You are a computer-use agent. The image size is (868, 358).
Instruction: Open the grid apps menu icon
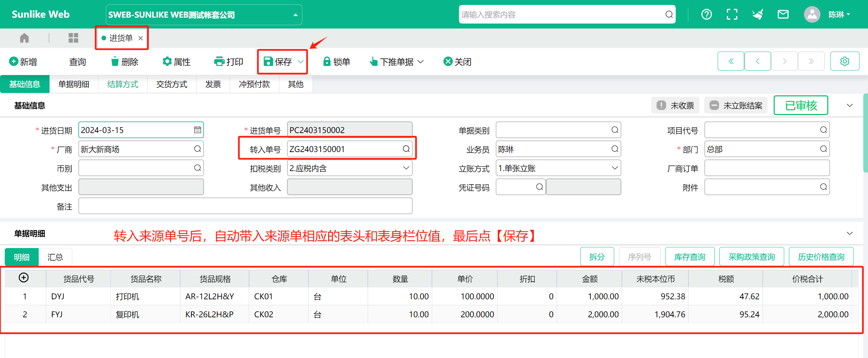click(x=73, y=38)
